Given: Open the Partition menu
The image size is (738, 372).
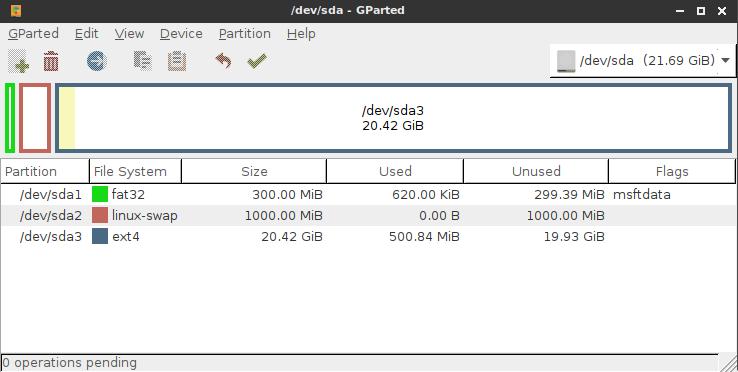Looking at the screenshot, I should (x=245, y=34).
